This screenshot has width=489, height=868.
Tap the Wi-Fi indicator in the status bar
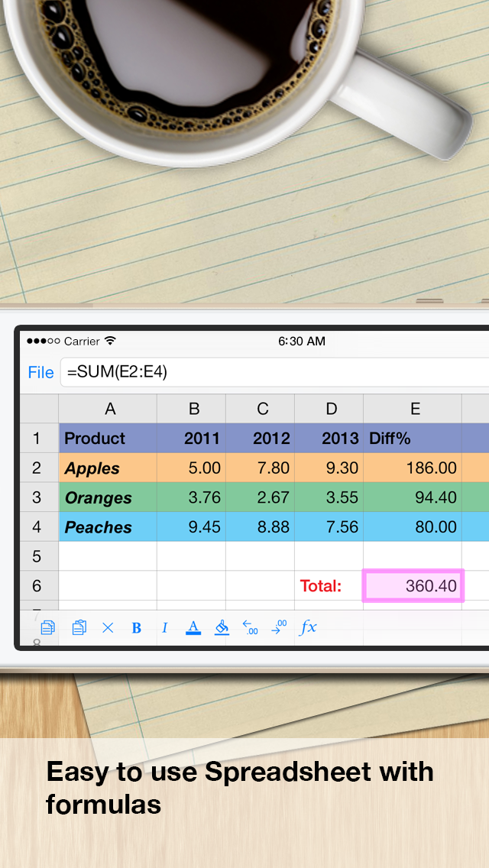111,341
